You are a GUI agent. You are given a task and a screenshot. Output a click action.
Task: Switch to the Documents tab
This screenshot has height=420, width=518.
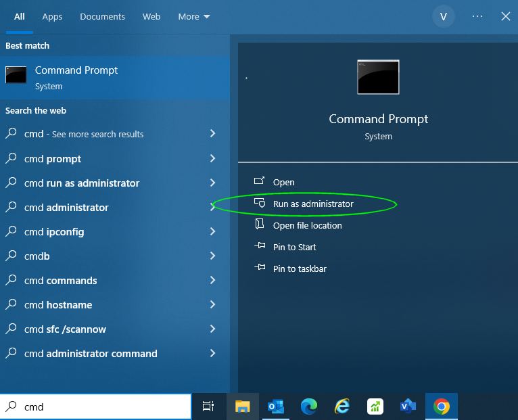(x=102, y=17)
